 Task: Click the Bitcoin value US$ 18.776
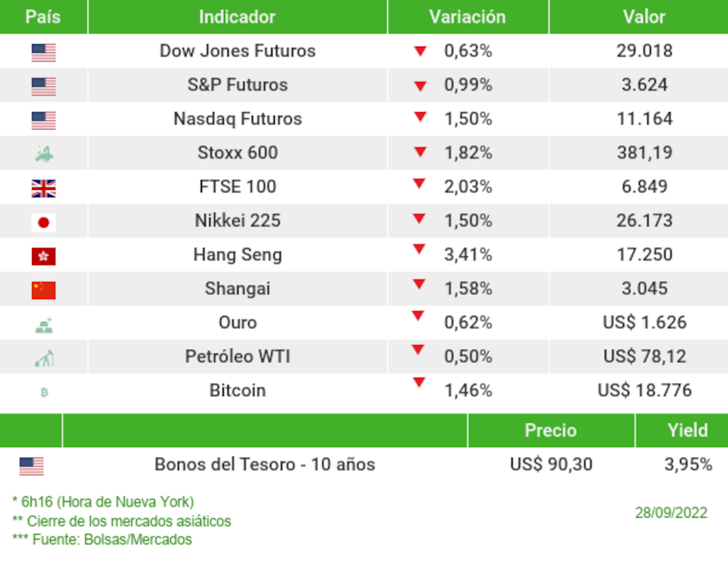pyautogui.click(x=644, y=391)
